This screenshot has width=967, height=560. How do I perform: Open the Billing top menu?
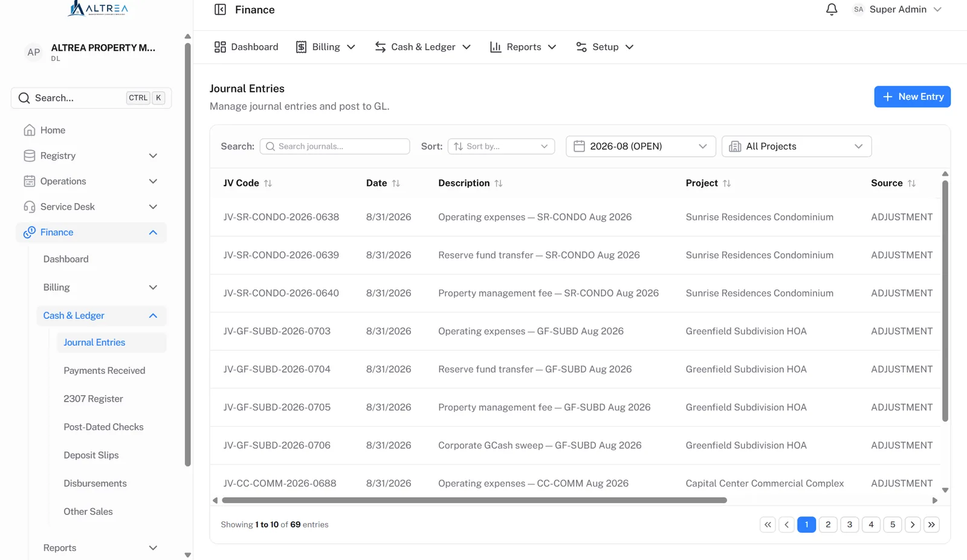[325, 47]
